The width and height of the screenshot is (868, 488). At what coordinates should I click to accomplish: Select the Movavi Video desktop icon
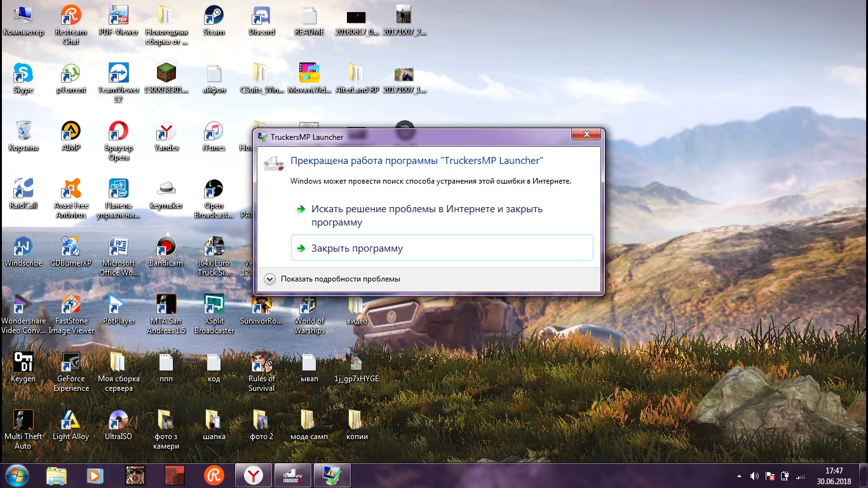pyautogui.click(x=309, y=79)
